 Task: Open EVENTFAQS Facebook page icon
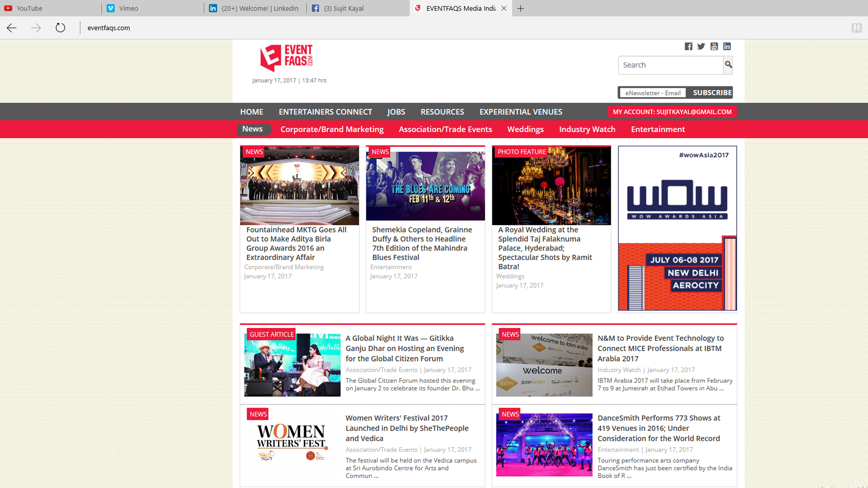[689, 47]
